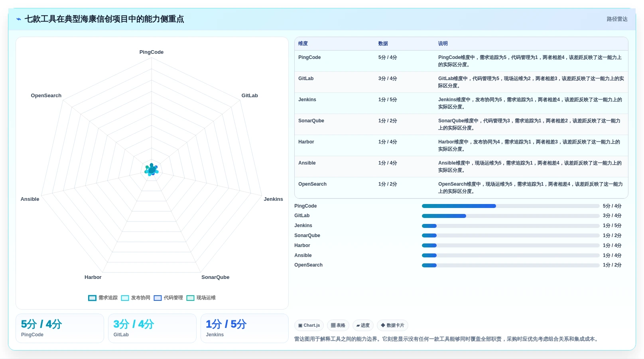Click the OpenSearch progress bar
This screenshot has height=359, width=644.
click(510, 265)
